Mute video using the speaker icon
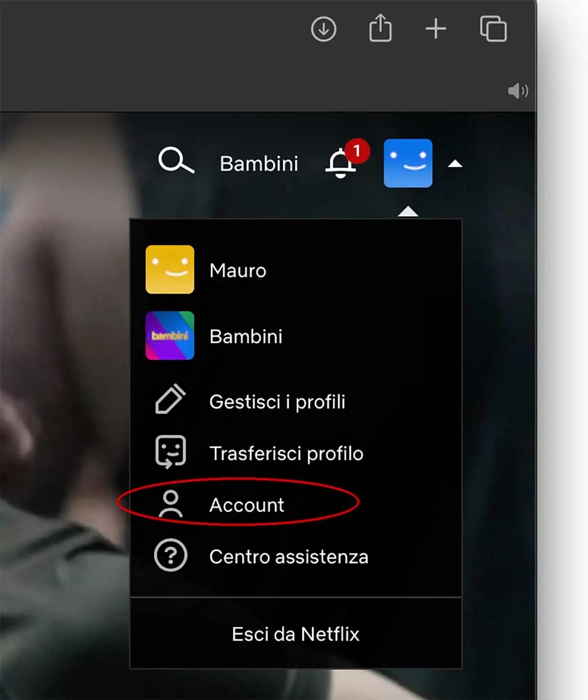 point(518,90)
